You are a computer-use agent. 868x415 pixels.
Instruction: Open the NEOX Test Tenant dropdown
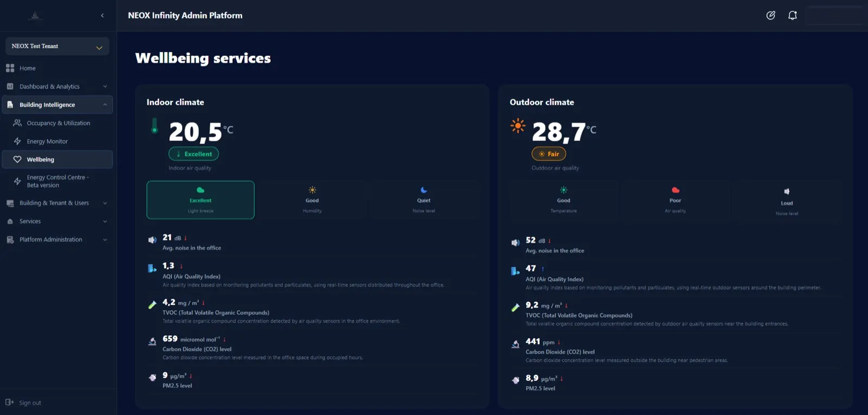pyautogui.click(x=57, y=46)
